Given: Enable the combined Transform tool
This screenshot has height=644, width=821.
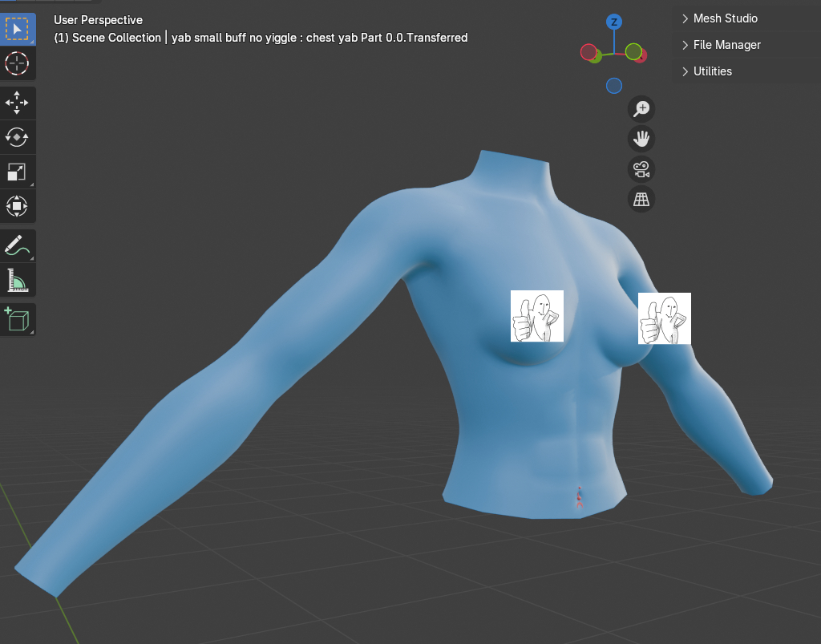Looking at the screenshot, I should click(x=17, y=206).
